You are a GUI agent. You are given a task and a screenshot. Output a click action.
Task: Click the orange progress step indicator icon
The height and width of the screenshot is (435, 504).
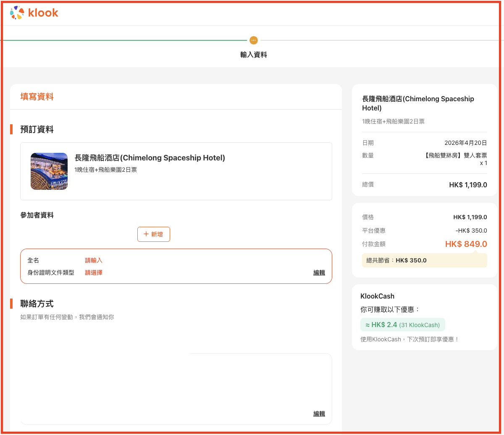(253, 40)
